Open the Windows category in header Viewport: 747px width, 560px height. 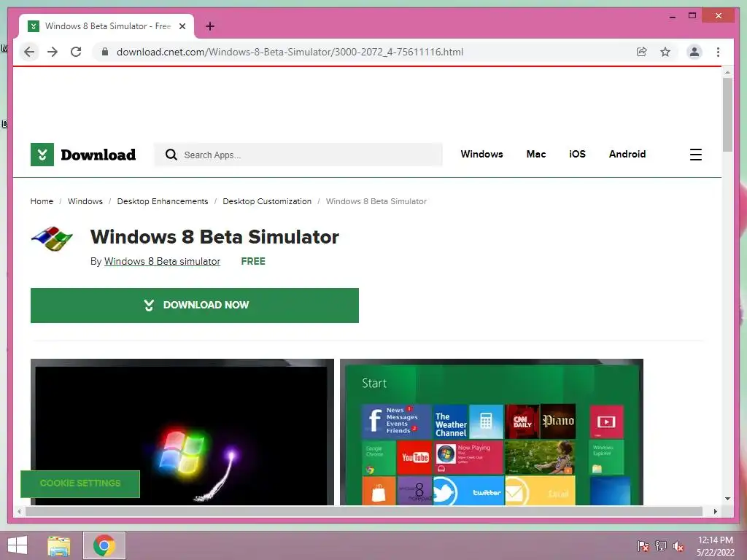(x=481, y=155)
